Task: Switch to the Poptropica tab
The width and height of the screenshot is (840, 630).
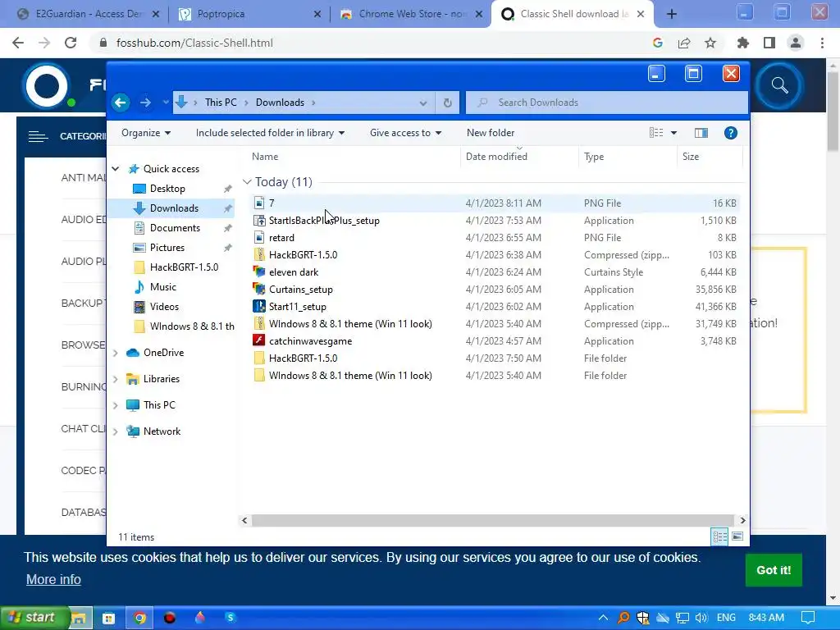Action: pos(249,14)
